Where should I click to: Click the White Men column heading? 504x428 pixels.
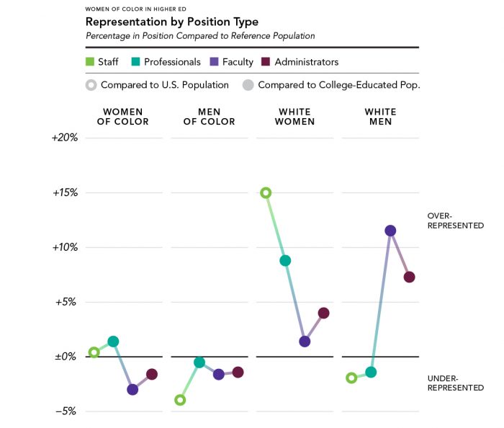click(x=380, y=117)
